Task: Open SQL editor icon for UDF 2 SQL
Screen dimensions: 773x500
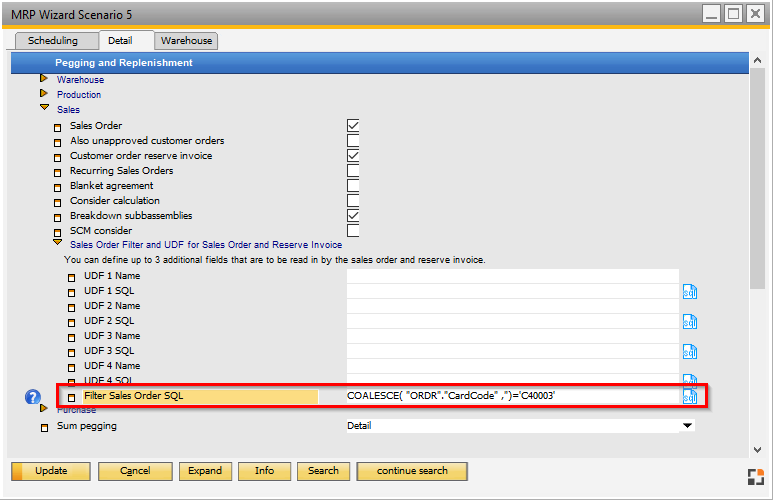Action: tap(689, 322)
